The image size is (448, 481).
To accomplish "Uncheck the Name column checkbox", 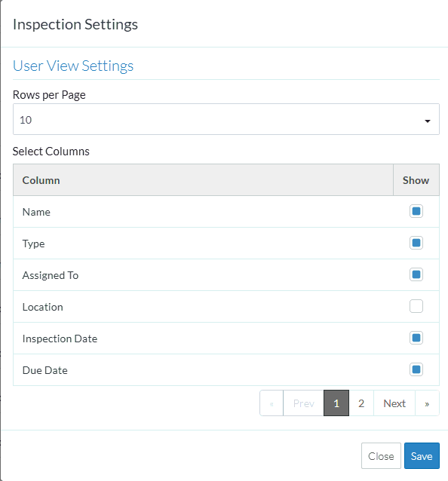I will pyautogui.click(x=416, y=211).
